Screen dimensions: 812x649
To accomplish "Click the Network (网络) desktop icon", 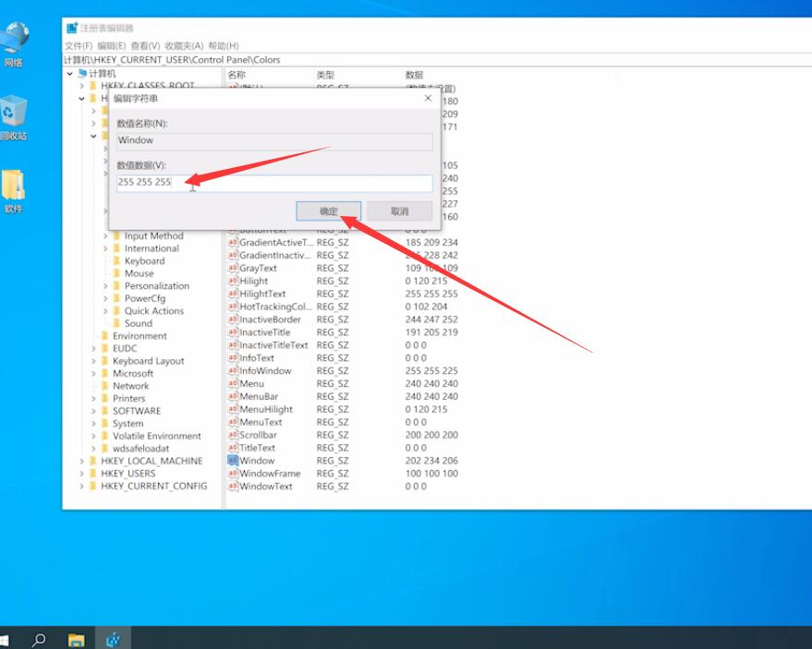I will click(x=14, y=45).
